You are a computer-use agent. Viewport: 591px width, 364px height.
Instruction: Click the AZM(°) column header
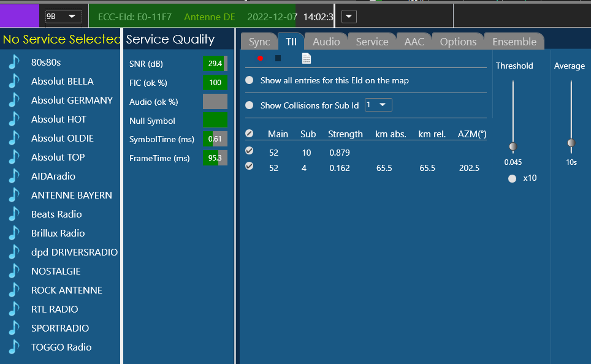(472, 134)
